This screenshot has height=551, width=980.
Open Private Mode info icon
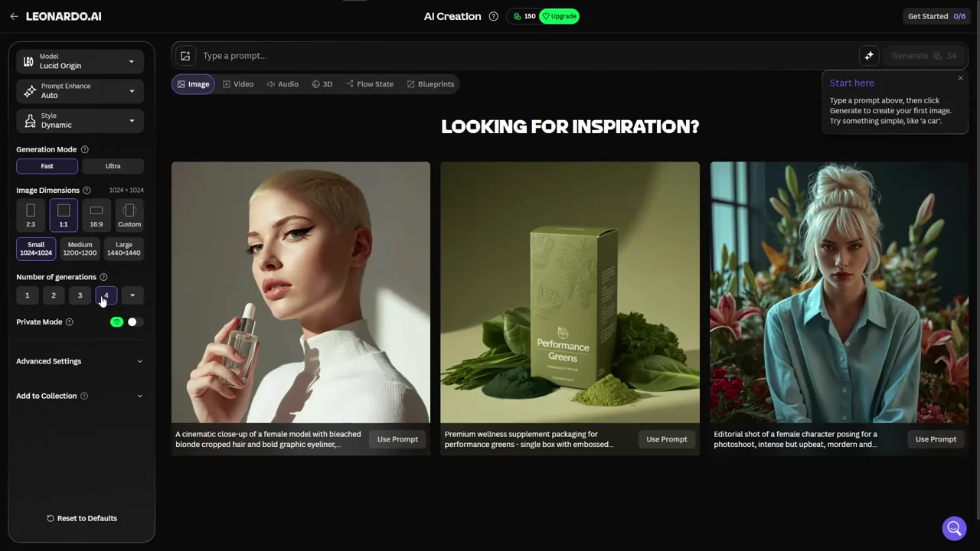pyautogui.click(x=70, y=322)
